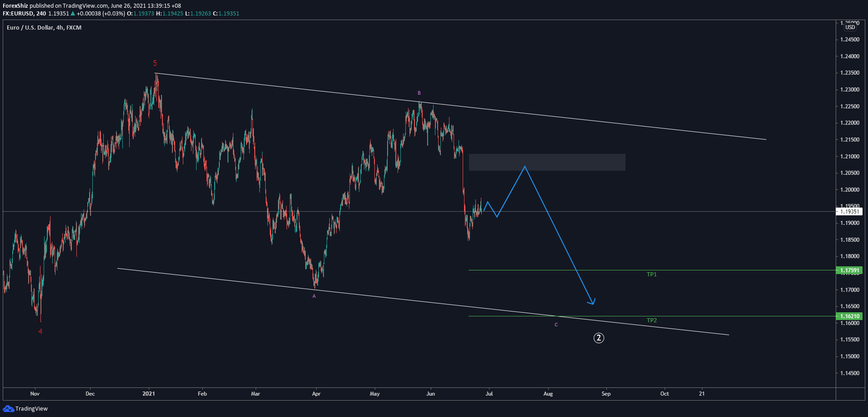The image size is (868, 417).
Task: Click the 1.20500 price axis label
Action: point(850,173)
